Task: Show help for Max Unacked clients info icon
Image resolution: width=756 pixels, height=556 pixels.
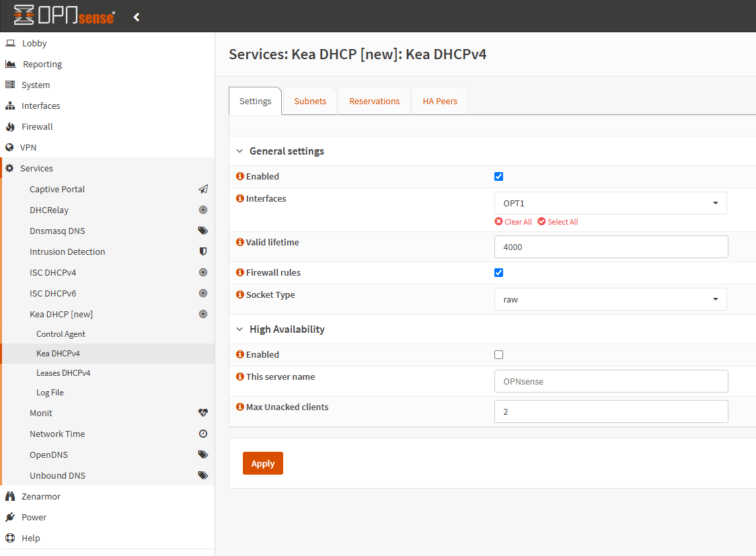Action: pyautogui.click(x=239, y=407)
